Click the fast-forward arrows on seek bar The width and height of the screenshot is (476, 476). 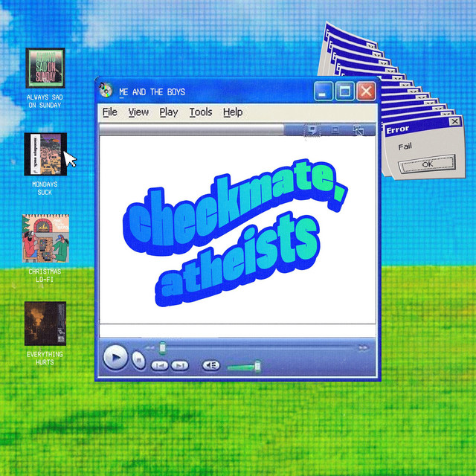point(363,347)
